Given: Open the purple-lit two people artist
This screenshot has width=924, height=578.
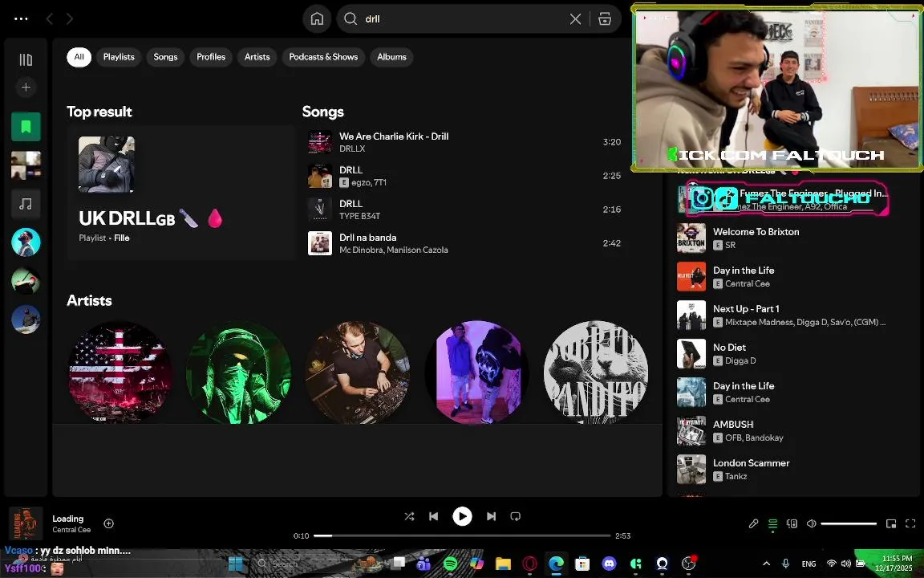Looking at the screenshot, I should coord(476,372).
